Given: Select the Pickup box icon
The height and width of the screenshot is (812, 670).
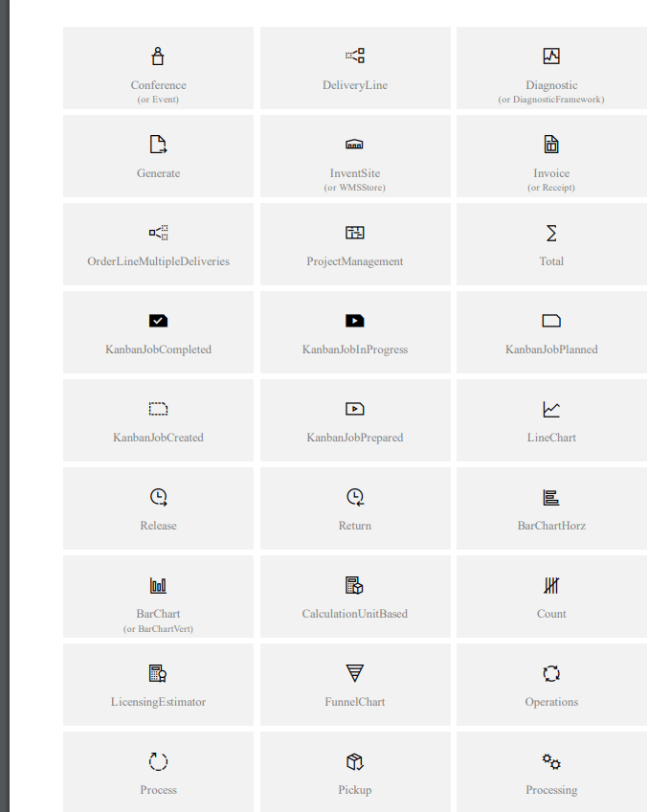Looking at the screenshot, I should tap(355, 761).
